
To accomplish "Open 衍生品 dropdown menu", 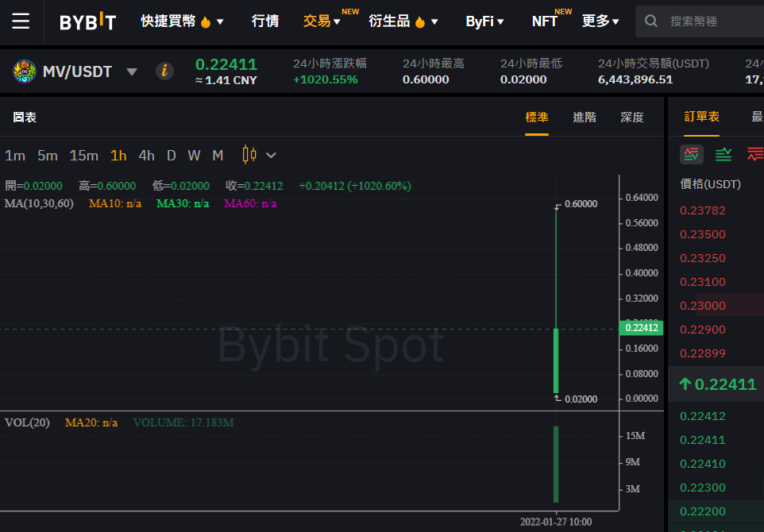I will point(403,21).
